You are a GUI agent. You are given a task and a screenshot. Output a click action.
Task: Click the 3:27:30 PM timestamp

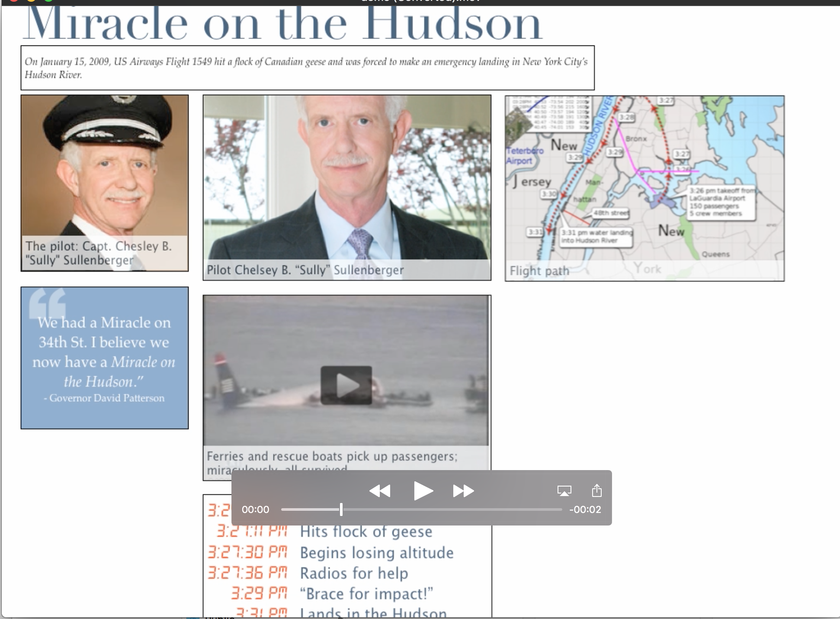click(x=248, y=553)
